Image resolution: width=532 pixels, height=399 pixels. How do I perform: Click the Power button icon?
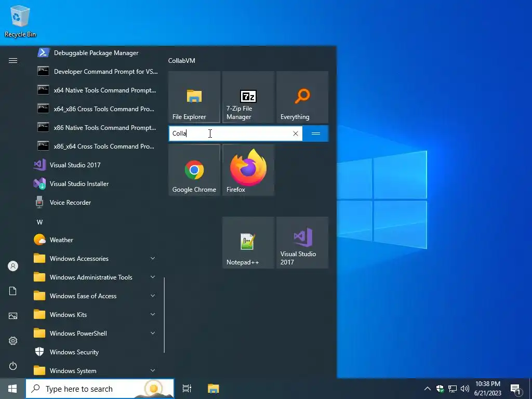(13, 366)
